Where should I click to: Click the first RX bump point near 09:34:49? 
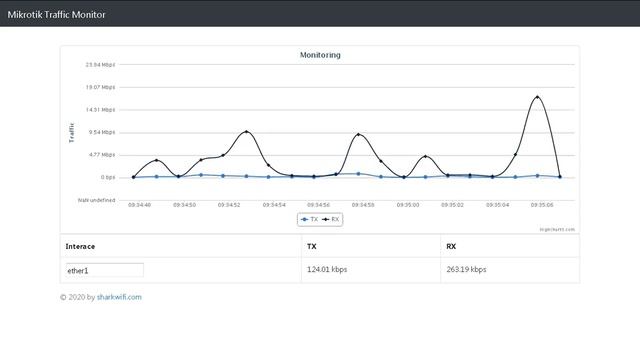[156, 160]
